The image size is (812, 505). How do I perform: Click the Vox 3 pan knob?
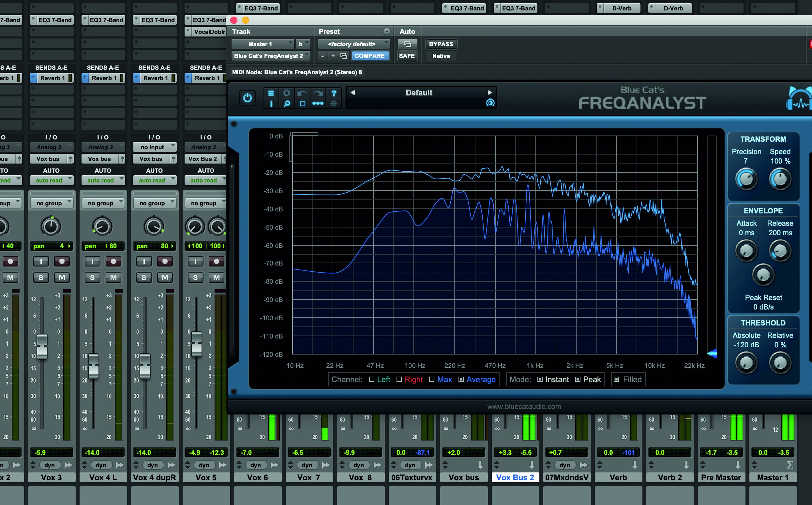click(51, 227)
